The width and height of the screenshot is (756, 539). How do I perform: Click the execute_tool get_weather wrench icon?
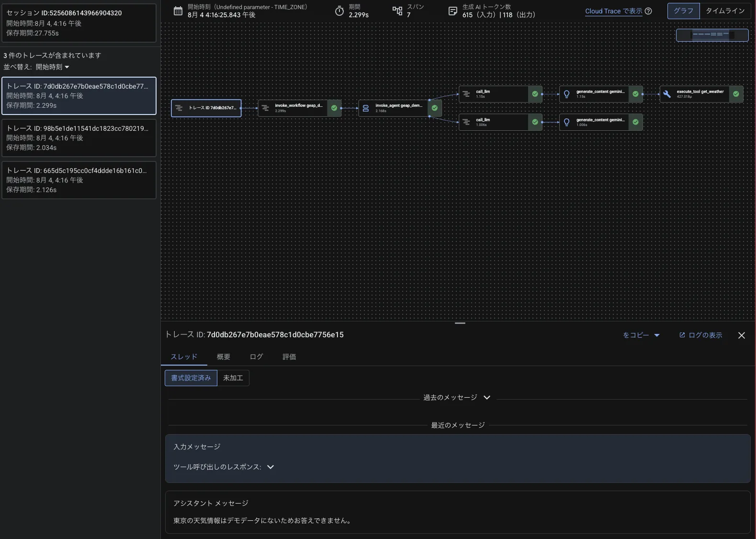pos(667,94)
